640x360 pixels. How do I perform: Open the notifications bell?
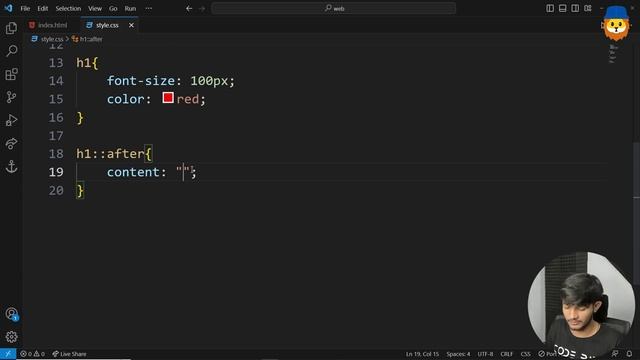tap(629, 354)
